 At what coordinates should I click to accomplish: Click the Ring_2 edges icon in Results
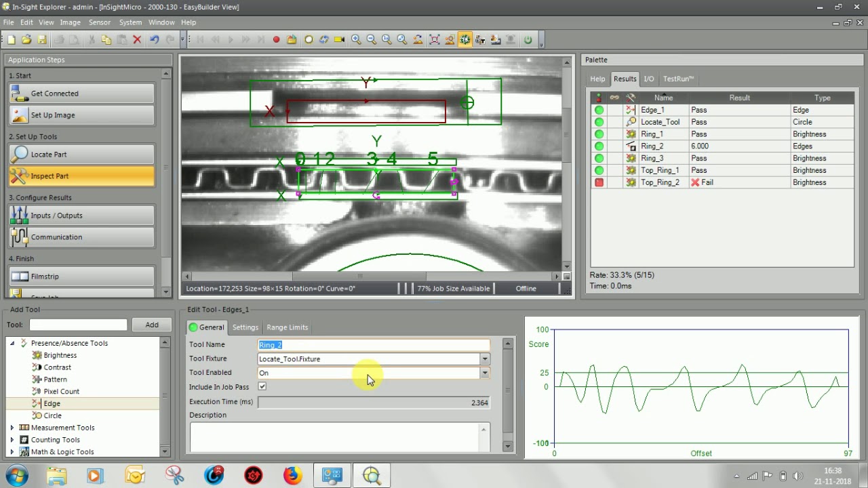pyautogui.click(x=631, y=146)
